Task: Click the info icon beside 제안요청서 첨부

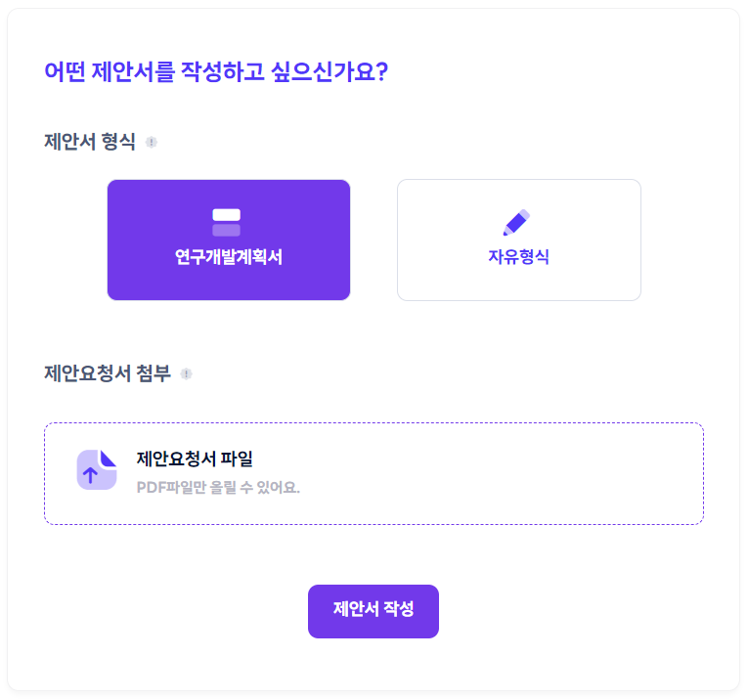Action: [186, 373]
